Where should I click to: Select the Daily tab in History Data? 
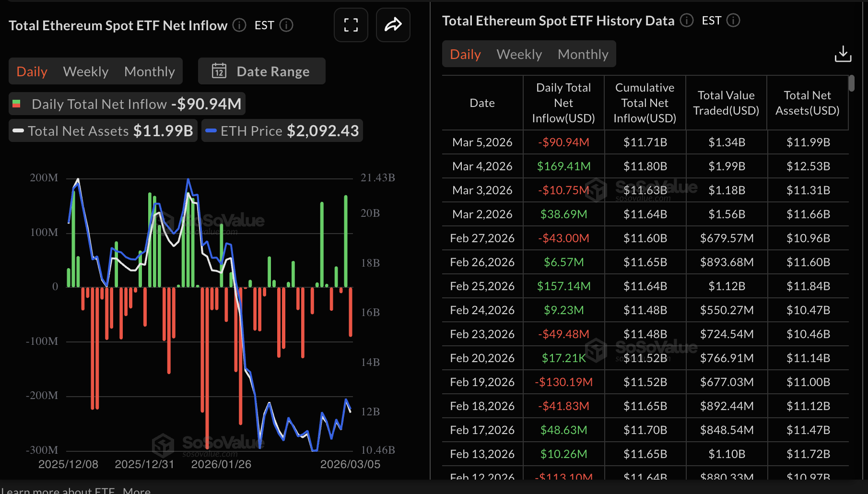[x=465, y=54]
